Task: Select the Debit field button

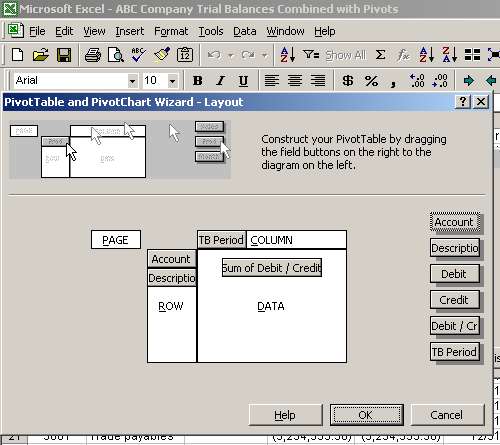Action: (x=455, y=274)
